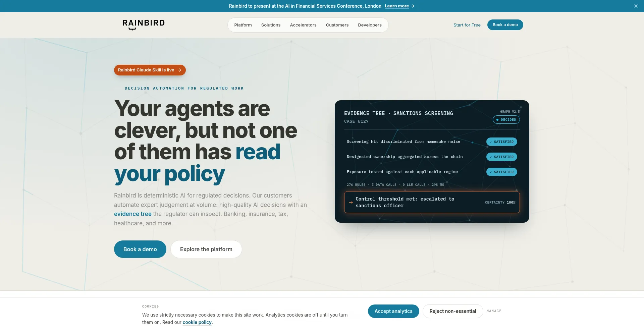
Task: Click the evidence tree link
Action: (x=133, y=214)
